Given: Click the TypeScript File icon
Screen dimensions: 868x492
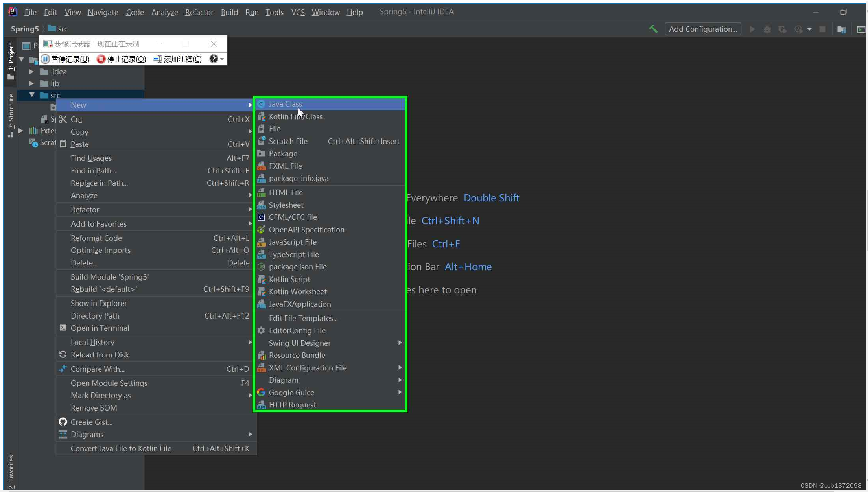Looking at the screenshot, I should pyautogui.click(x=261, y=254).
